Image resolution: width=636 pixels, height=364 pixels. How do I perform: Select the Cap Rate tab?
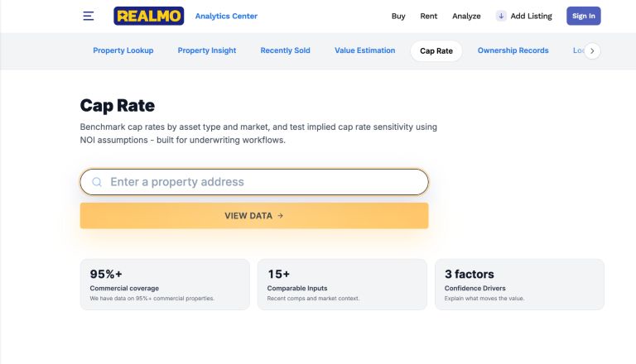click(x=436, y=51)
